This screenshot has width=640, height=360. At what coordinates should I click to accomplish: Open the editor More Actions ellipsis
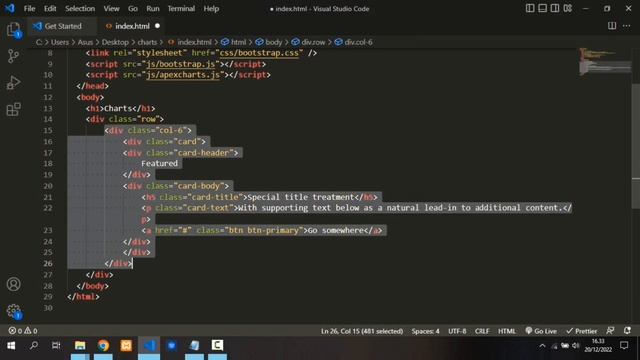click(627, 26)
